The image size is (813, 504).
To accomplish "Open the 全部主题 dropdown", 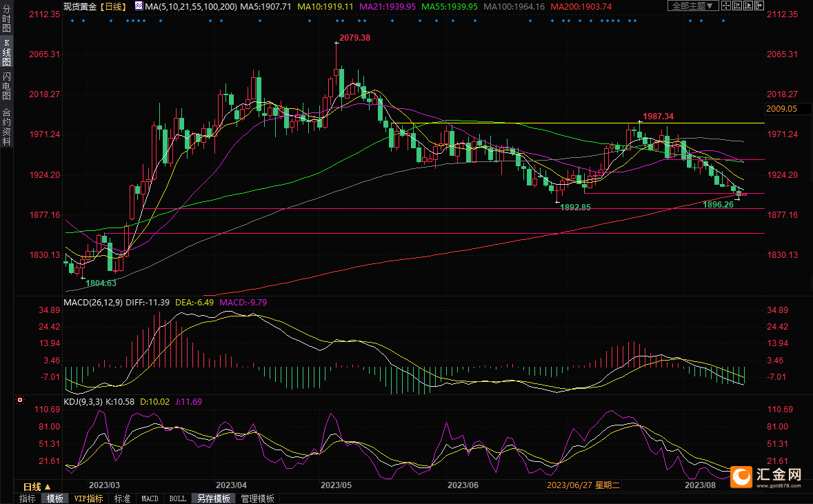I will (693, 6).
